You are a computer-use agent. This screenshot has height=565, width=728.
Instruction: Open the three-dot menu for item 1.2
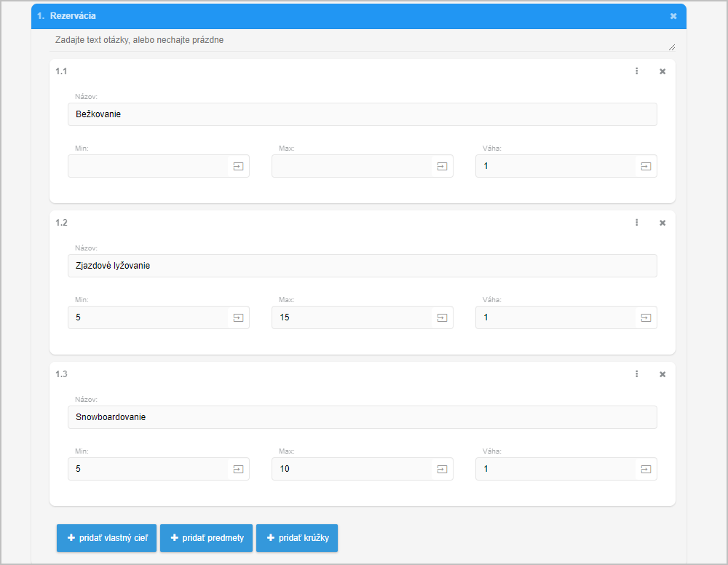636,222
